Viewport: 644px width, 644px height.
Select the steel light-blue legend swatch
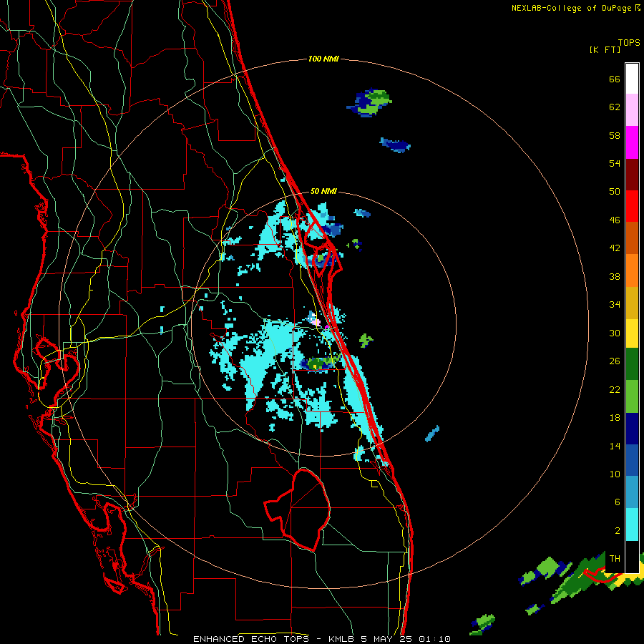pos(632,492)
